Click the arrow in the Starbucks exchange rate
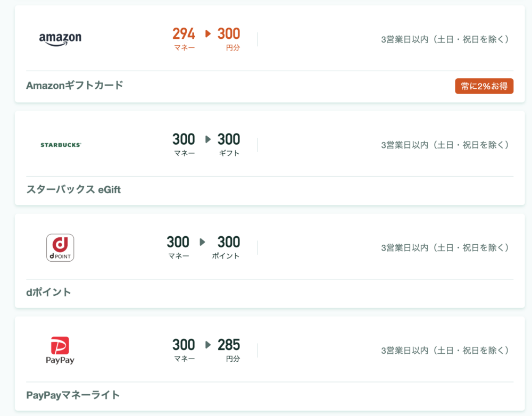532x416 pixels. click(x=208, y=139)
